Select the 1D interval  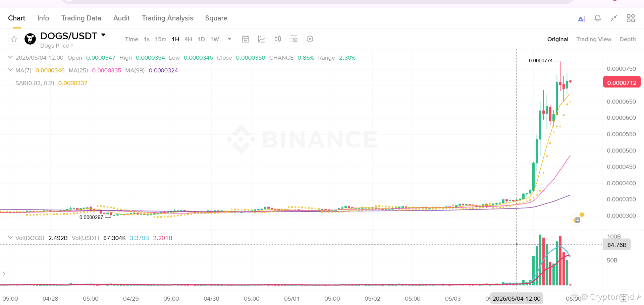coord(201,39)
